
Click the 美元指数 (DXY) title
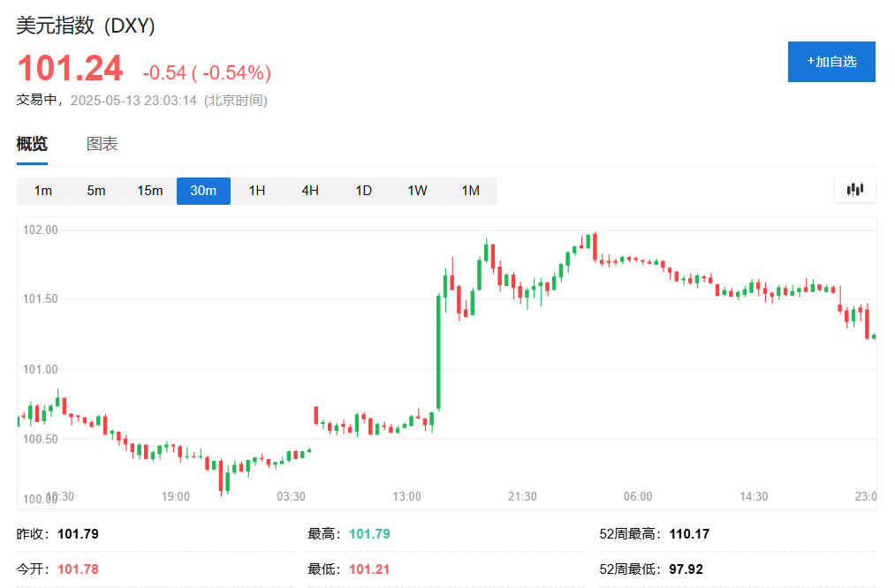click(x=86, y=26)
